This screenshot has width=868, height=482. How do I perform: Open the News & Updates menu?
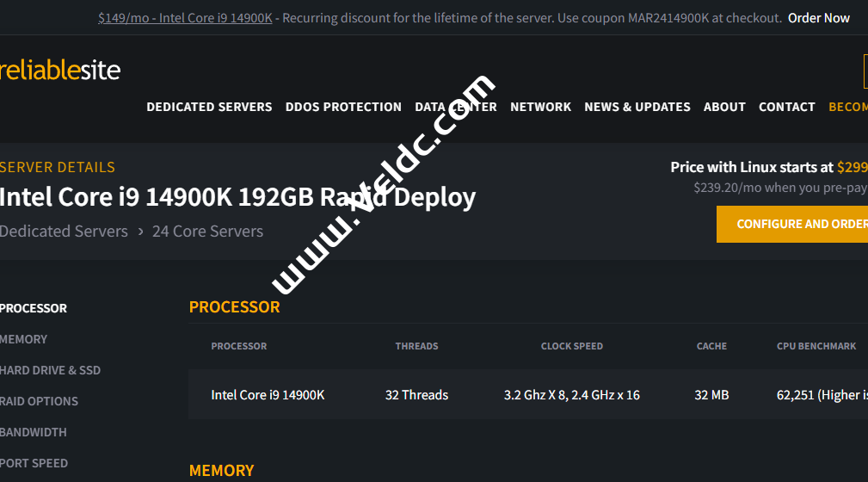pos(637,107)
